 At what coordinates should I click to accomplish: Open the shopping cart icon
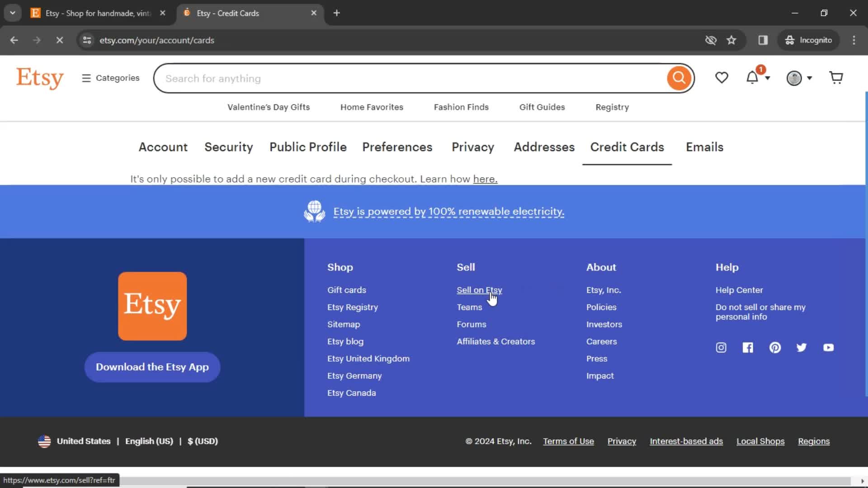click(x=836, y=77)
